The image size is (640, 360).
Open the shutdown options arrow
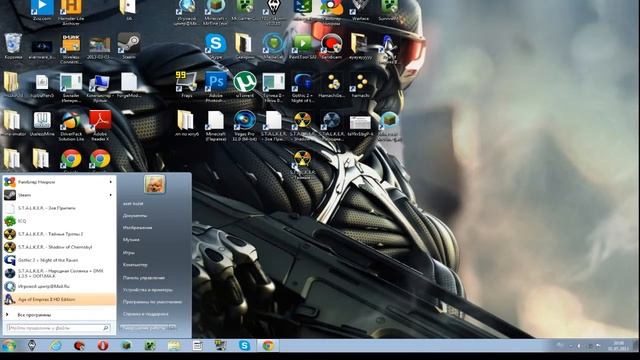173,327
